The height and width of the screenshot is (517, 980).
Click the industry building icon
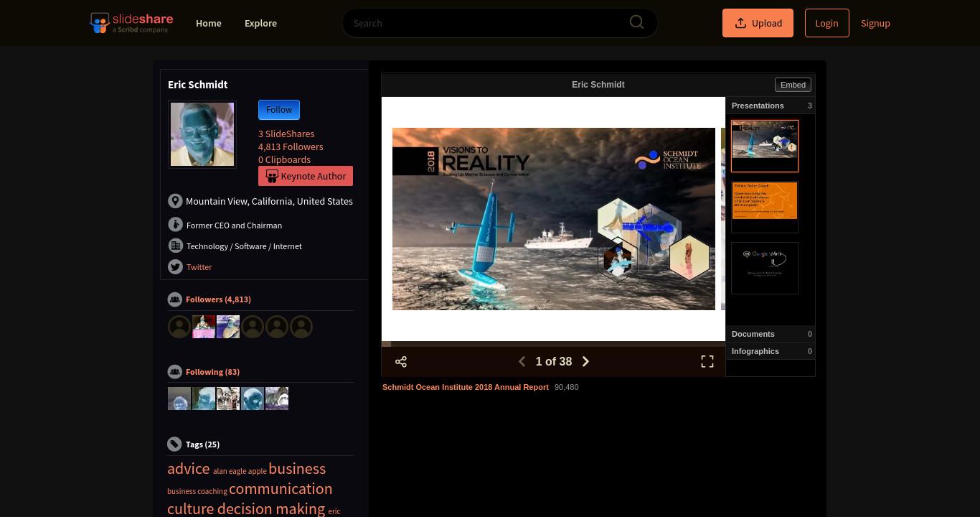click(x=175, y=246)
